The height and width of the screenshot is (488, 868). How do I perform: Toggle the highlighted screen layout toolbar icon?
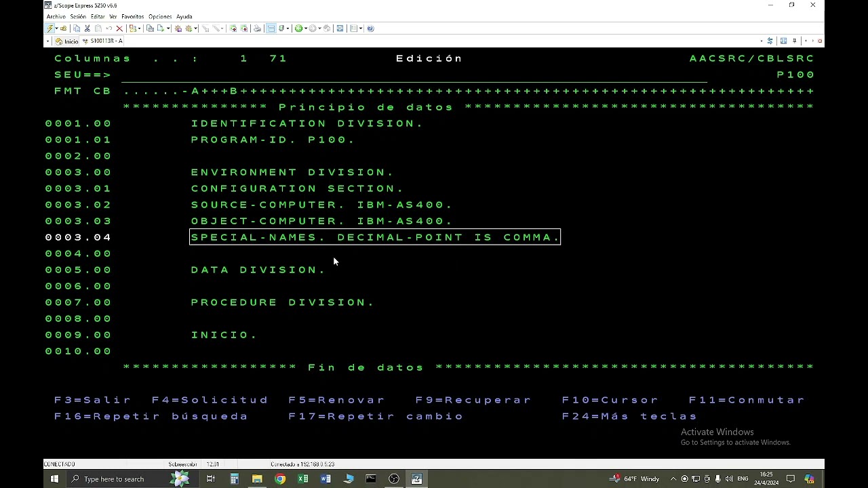(x=271, y=28)
